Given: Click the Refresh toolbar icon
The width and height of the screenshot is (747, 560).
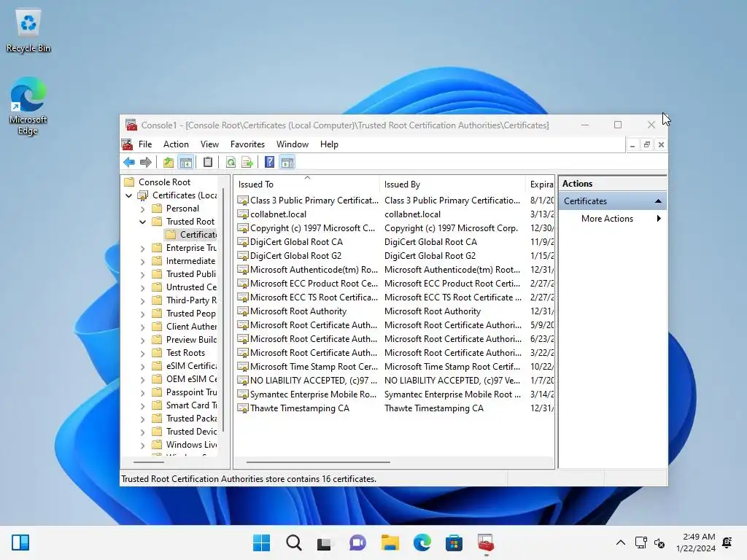Looking at the screenshot, I should click(231, 163).
